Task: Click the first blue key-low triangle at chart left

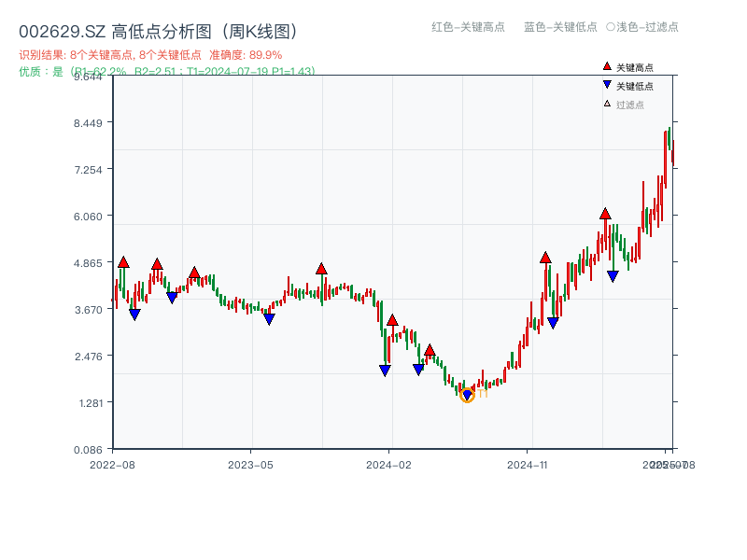Action: point(134,315)
